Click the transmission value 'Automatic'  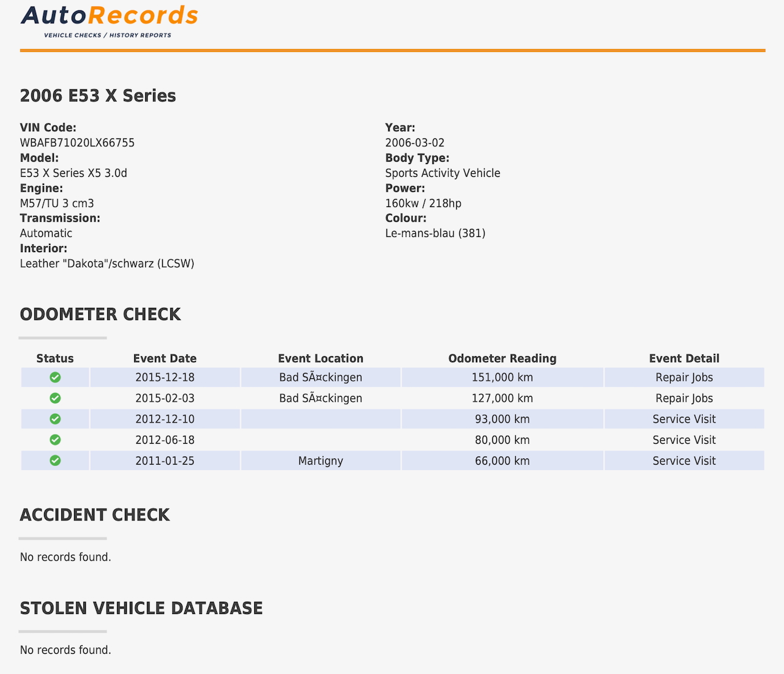coord(46,233)
